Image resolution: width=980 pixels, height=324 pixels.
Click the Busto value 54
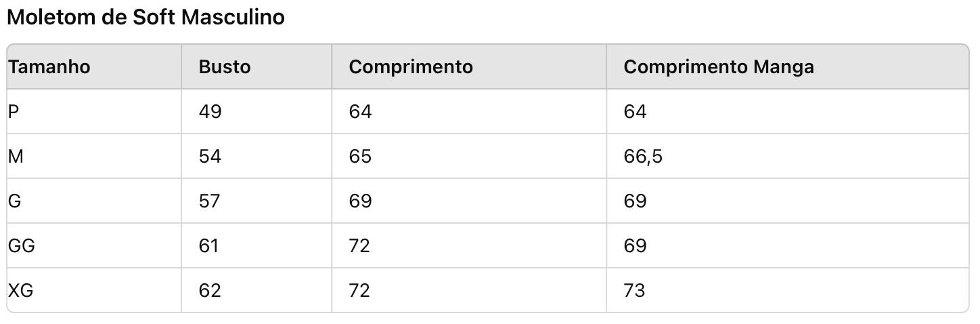click(210, 157)
